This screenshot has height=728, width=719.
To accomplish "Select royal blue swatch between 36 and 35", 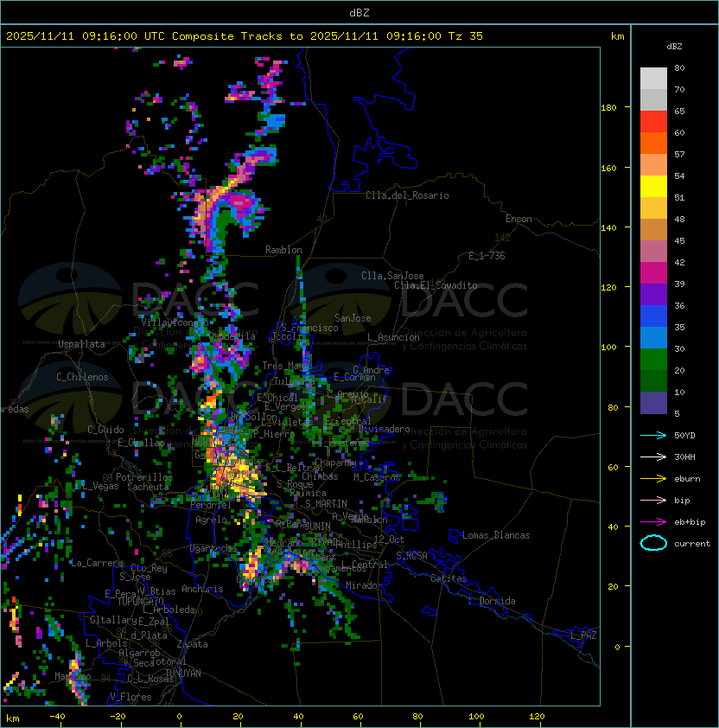I will click(653, 316).
